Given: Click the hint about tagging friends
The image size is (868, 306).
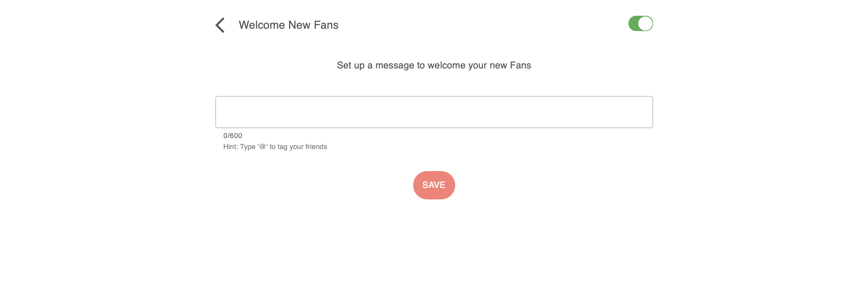Looking at the screenshot, I should tap(275, 147).
